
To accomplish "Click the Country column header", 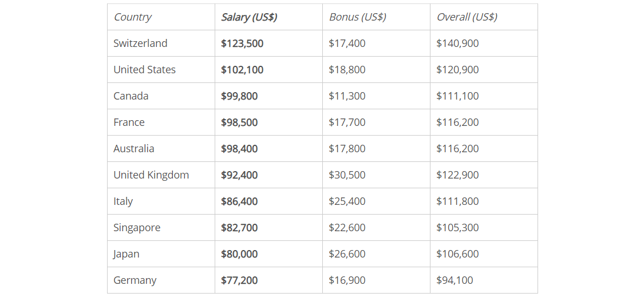I will [132, 17].
